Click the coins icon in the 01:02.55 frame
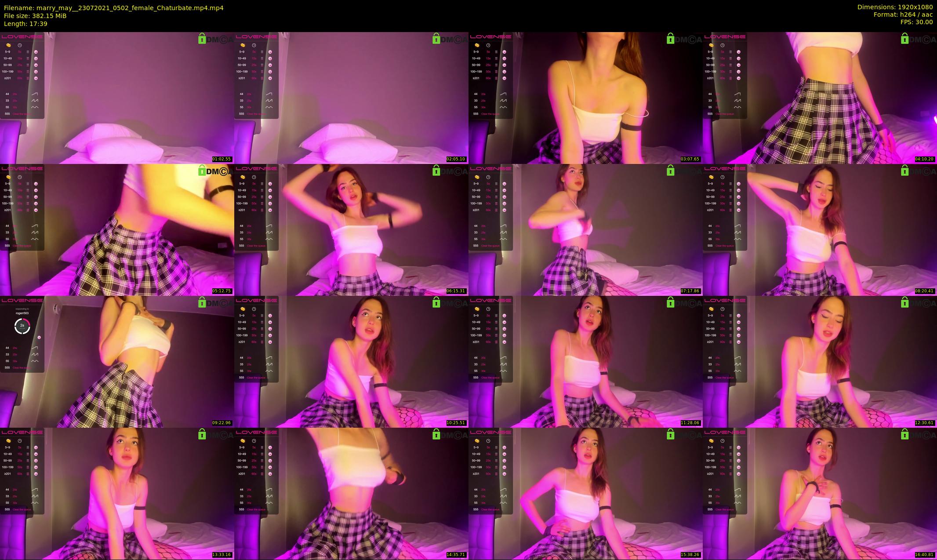 pyautogui.click(x=8, y=45)
